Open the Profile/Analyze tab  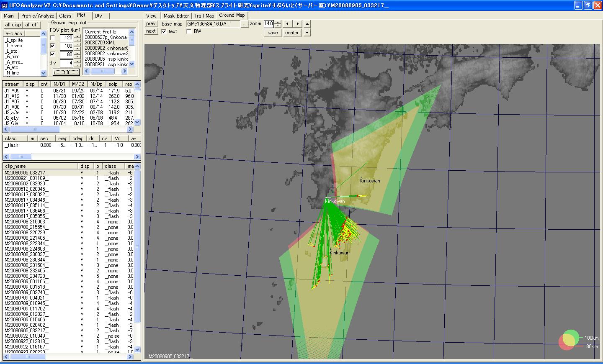[38, 16]
